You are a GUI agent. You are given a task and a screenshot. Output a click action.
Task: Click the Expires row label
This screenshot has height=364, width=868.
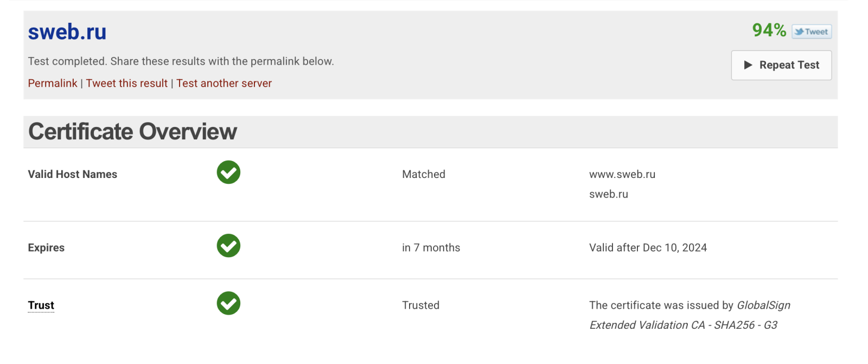tap(46, 248)
